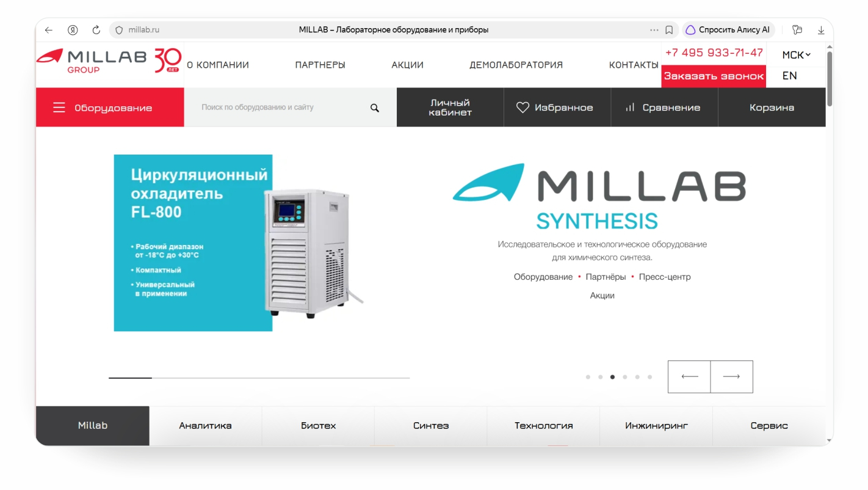Screen dimensions: 868x490
Task: Open the О КОМПАНИИ menu item
Action: coord(218,65)
